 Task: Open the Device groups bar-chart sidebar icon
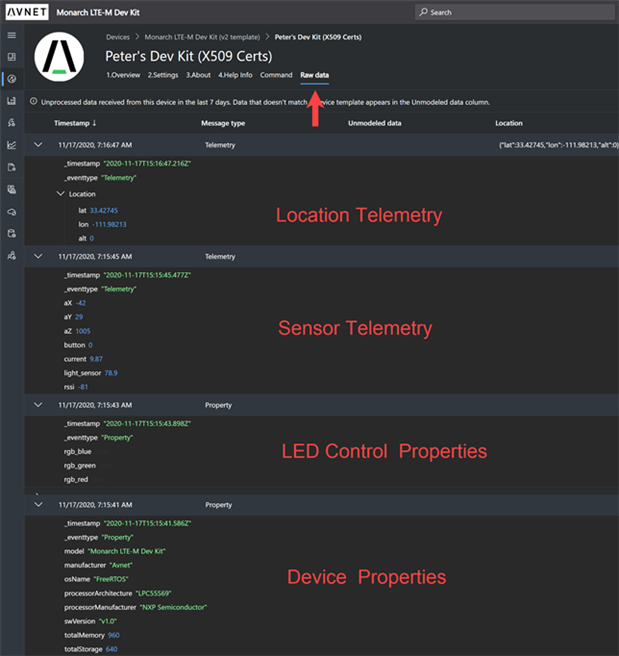[11, 101]
